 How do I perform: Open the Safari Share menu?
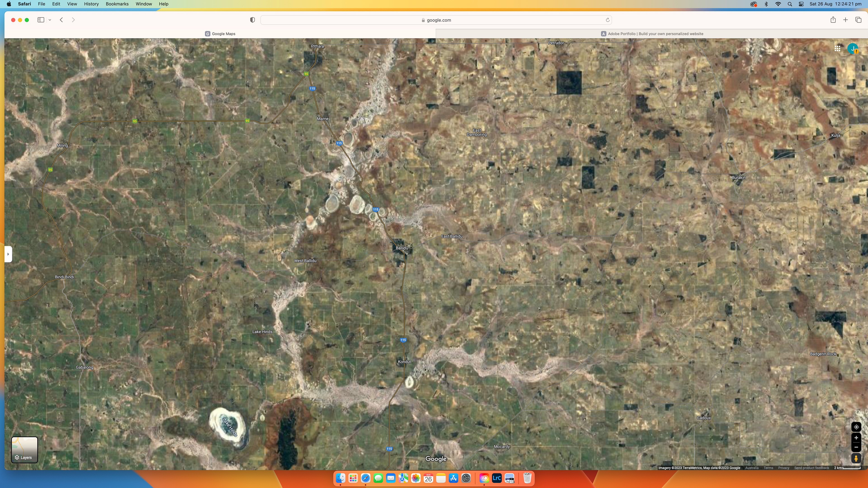pos(833,19)
